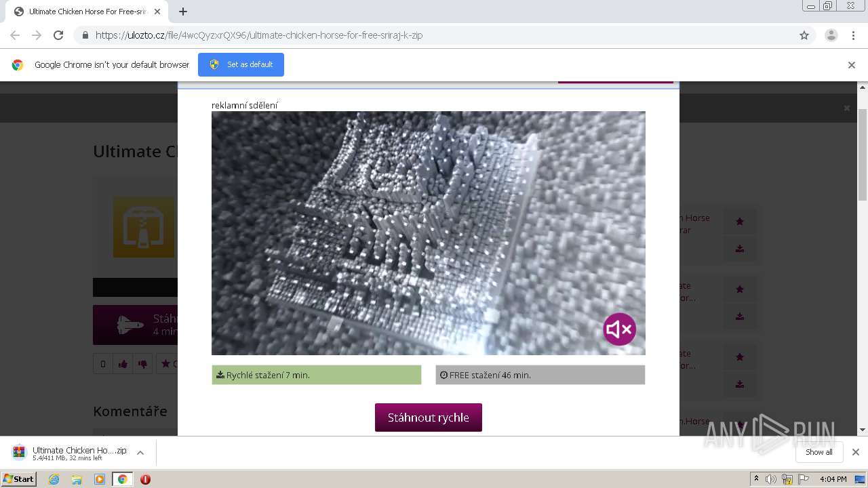Image resolution: width=868 pixels, height=488 pixels.
Task: Favorite the first related 'Horse ...rar' file
Action: click(x=740, y=221)
